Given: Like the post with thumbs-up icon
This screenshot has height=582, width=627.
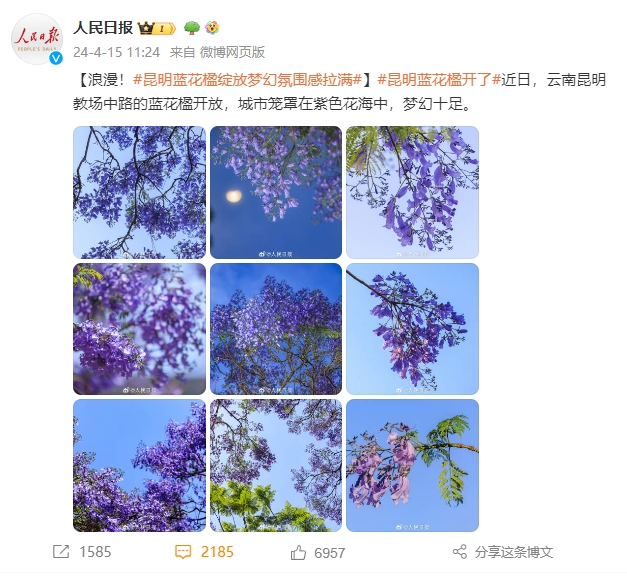Looking at the screenshot, I should click(x=298, y=553).
